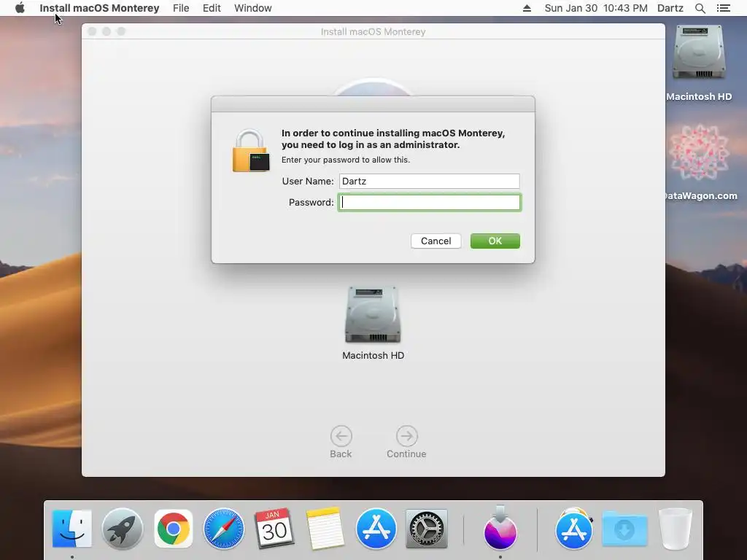Click the eject icon in menu bar

[x=527, y=8]
